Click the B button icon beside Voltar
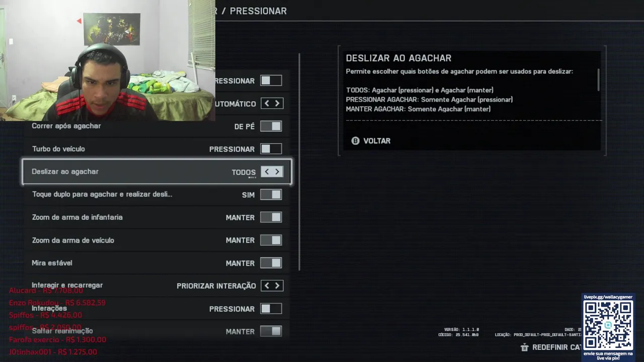 (x=355, y=141)
